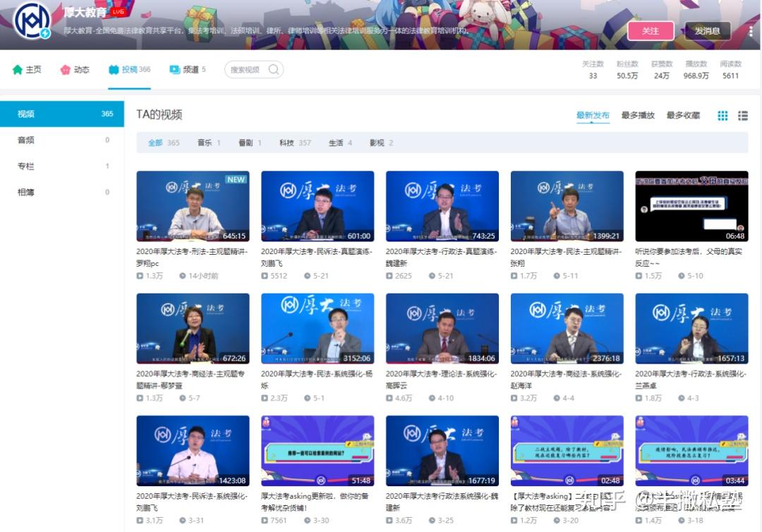Open the 1834:06 理论法 video thumbnail
Image resolution: width=762 pixels, height=532 pixels.
442,328
